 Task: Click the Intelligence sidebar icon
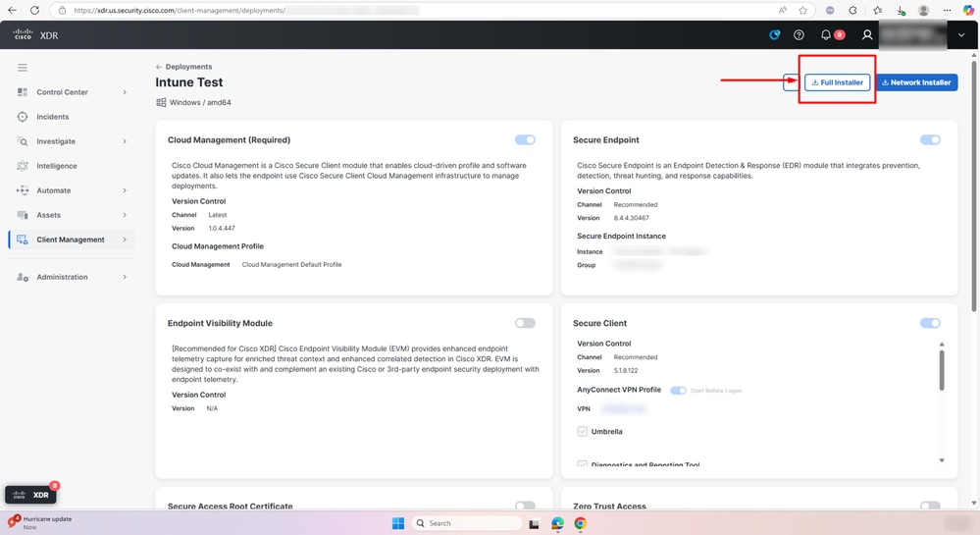(x=23, y=166)
